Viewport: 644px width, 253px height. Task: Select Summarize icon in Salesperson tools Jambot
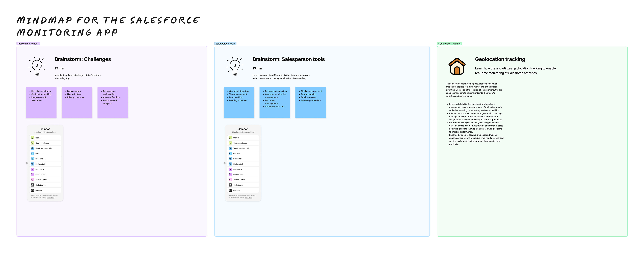coord(230,169)
